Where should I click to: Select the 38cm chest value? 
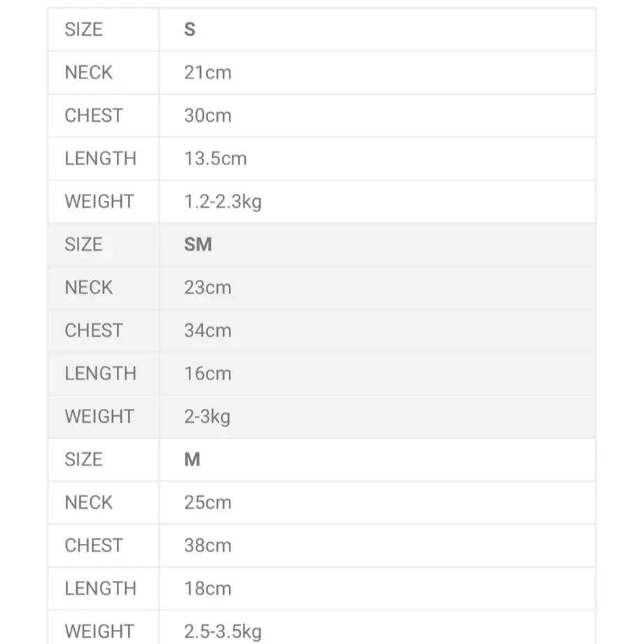(208, 545)
